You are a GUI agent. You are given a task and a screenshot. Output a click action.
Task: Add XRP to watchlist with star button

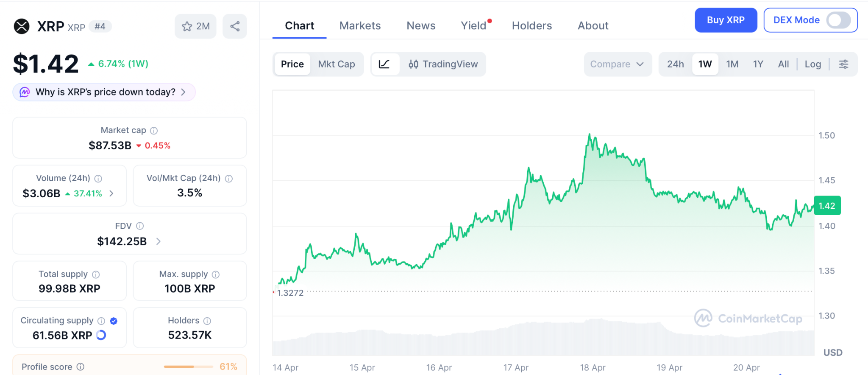[195, 26]
